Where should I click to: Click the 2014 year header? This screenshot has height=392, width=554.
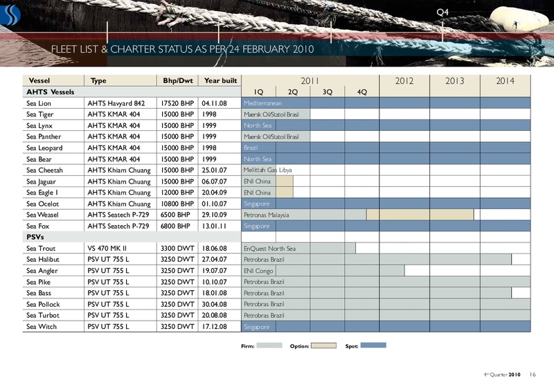pyautogui.click(x=506, y=81)
